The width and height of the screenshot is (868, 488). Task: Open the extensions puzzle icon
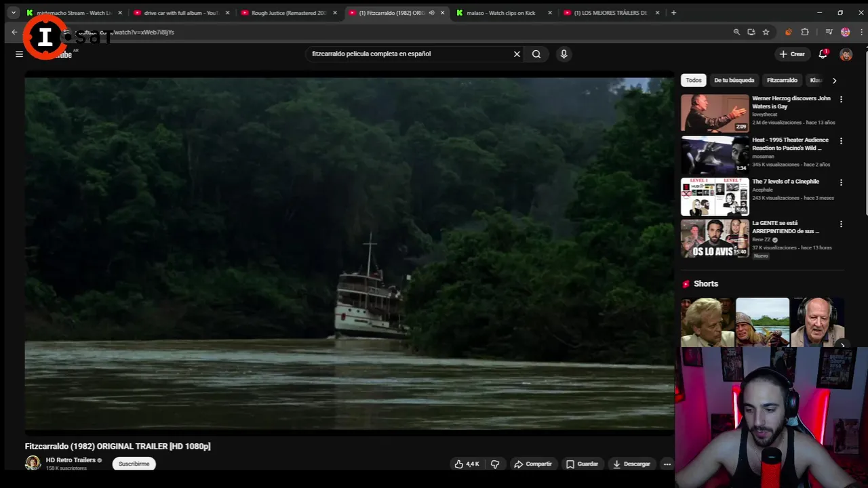pyautogui.click(x=805, y=32)
